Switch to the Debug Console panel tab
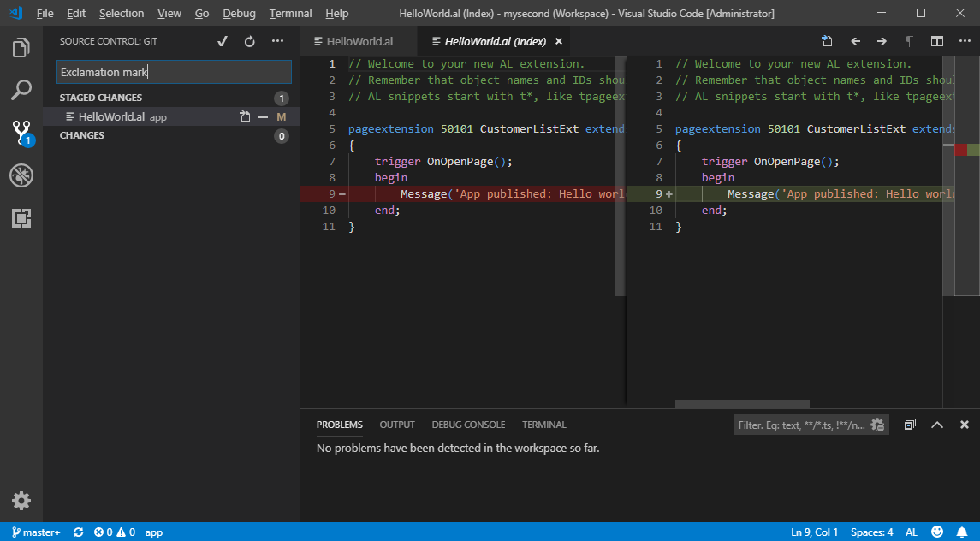The width and height of the screenshot is (980, 541). pos(468,425)
